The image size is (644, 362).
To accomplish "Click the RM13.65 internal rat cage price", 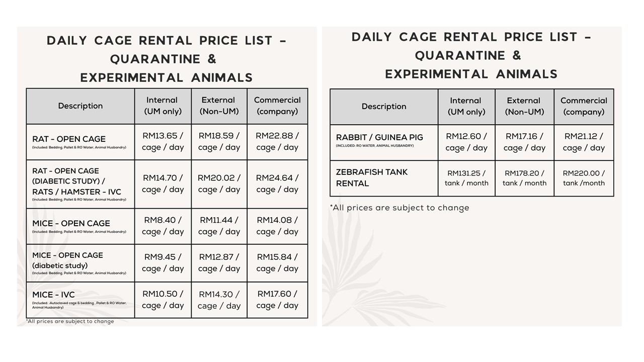I will pos(163,141).
